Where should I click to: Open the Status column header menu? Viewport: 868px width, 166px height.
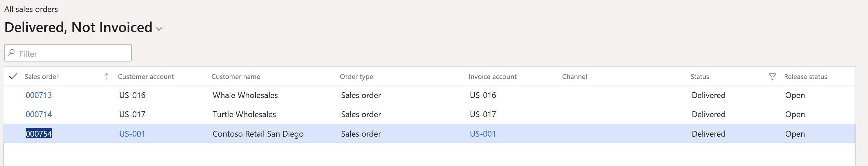(x=700, y=77)
